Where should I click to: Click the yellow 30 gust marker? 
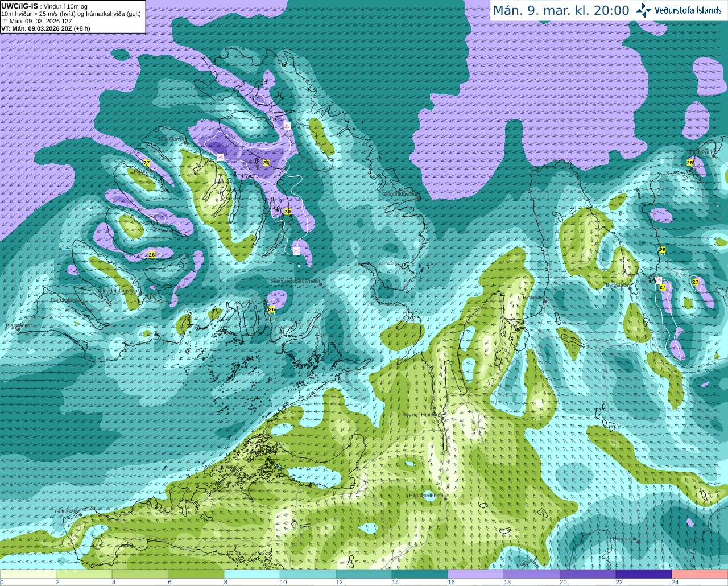point(287,212)
